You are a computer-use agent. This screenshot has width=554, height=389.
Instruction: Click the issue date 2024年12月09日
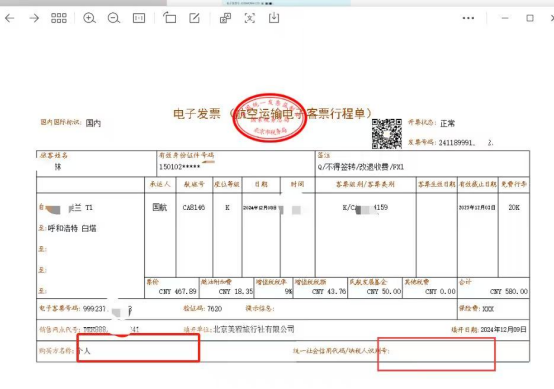[x=503, y=329]
